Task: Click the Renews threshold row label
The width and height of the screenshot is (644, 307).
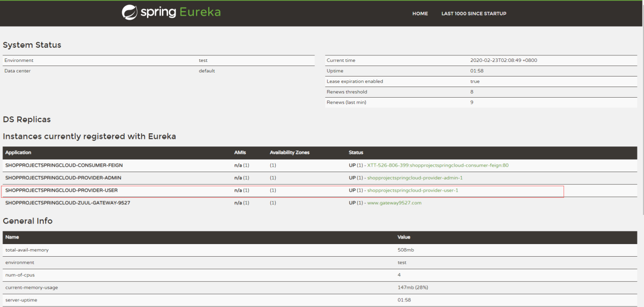Action: [347, 92]
